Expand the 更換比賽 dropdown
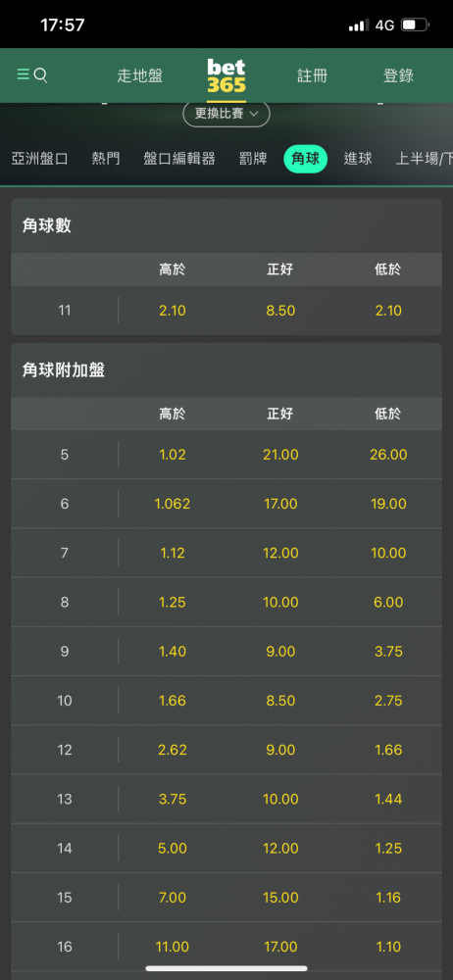The width and height of the screenshot is (453, 980). click(226, 114)
